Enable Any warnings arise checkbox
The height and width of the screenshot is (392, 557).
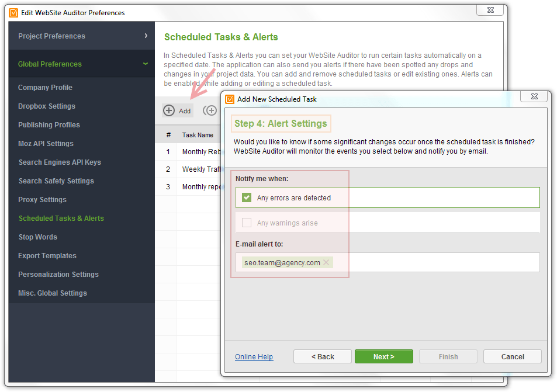point(247,223)
